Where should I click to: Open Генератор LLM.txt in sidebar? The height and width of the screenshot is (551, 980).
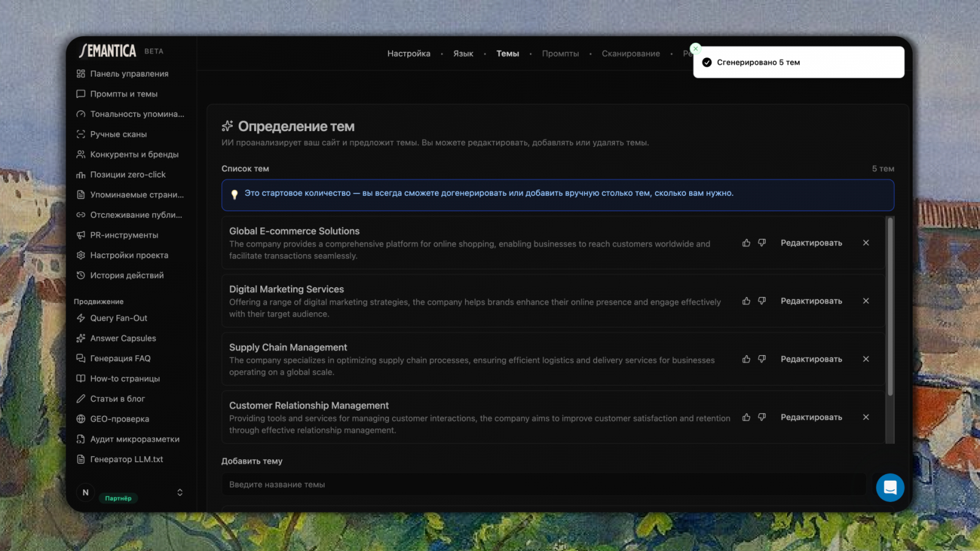pos(126,460)
